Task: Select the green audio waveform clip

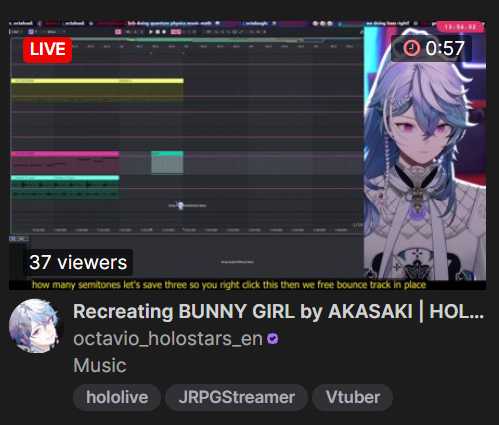Action: 65,187
